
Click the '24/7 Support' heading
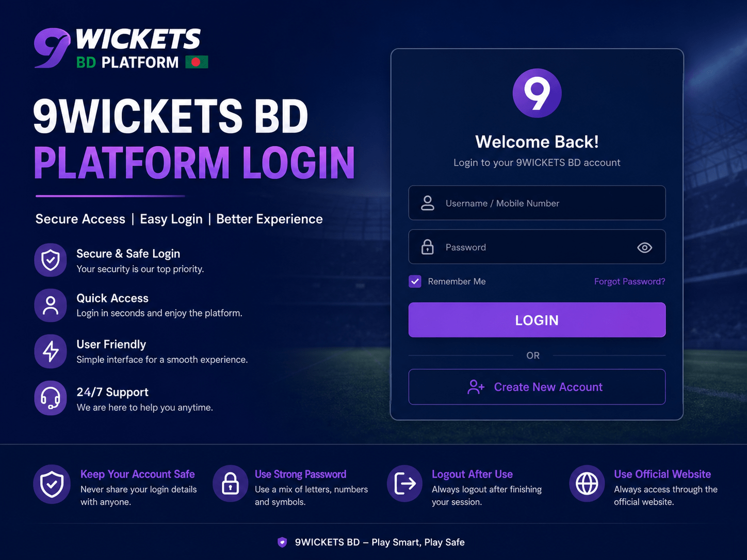click(x=112, y=392)
